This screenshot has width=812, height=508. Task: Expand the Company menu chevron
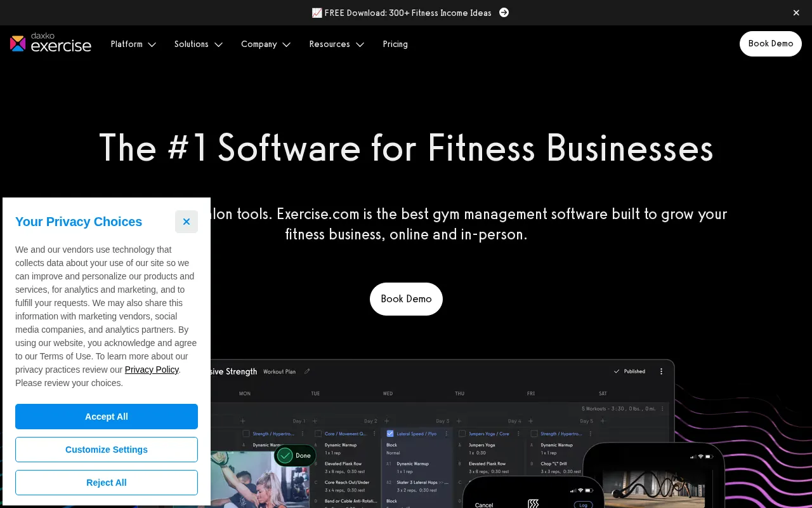point(286,44)
